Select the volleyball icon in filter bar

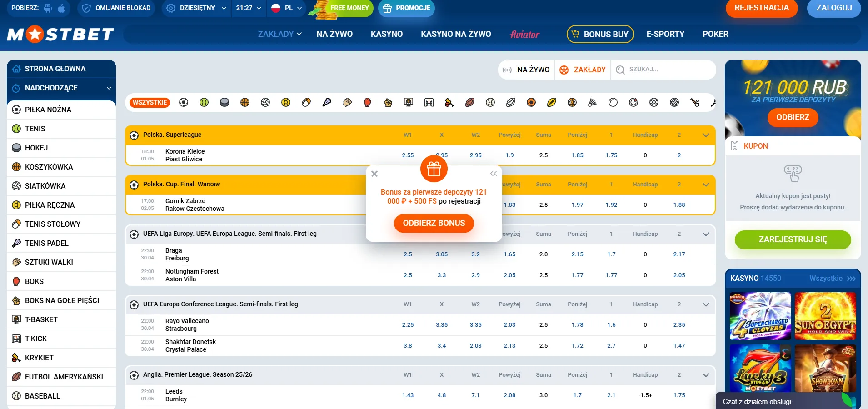pyautogui.click(x=265, y=102)
